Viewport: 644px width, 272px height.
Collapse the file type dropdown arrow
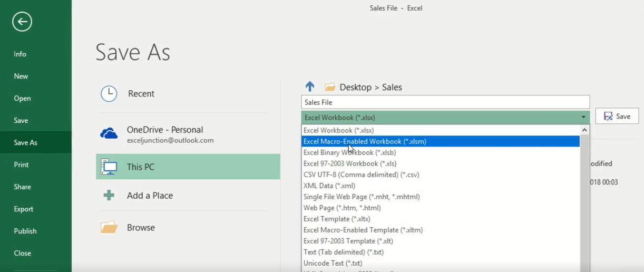583,117
